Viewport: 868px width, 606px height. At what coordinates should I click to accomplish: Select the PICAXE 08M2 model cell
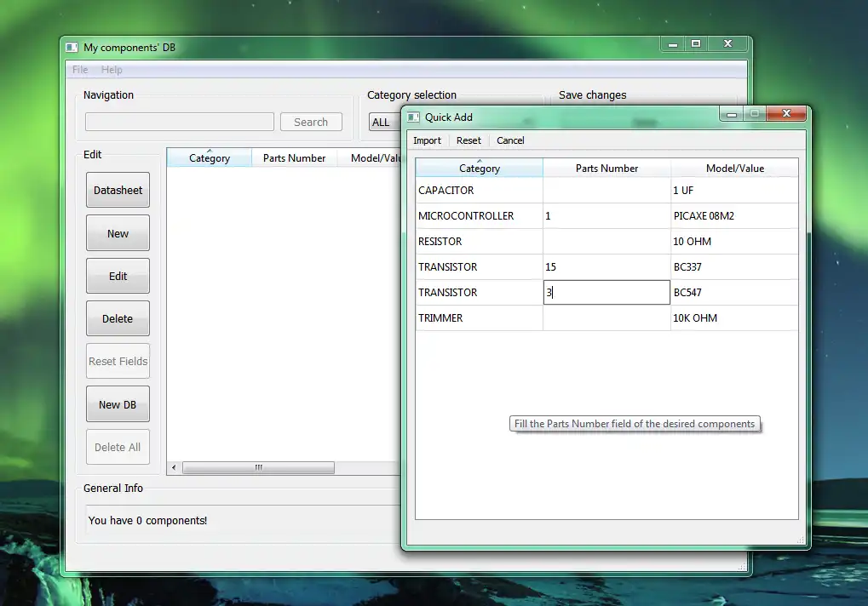[734, 216]
